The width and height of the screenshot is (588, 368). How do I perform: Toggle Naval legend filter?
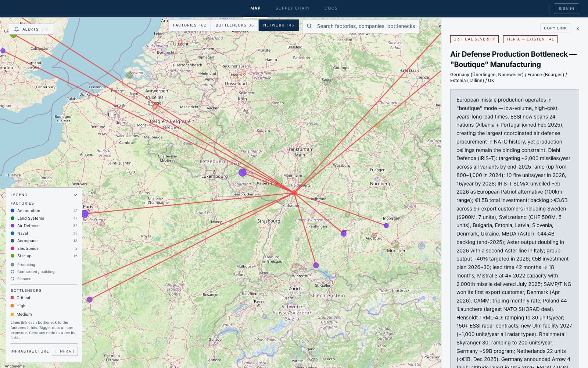click(x=44, y=233)
